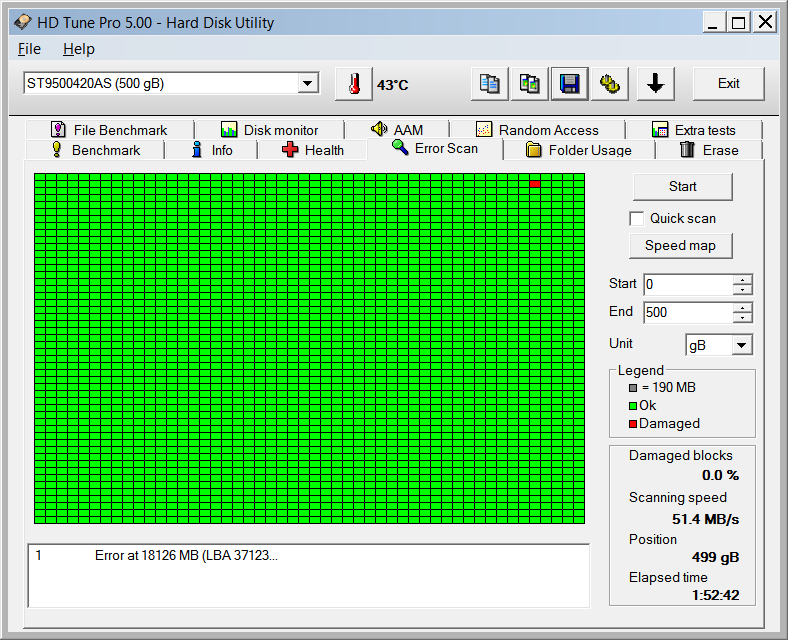Switch to the Benchmark tab
788x640 pixels.
[x=95, y=150]
